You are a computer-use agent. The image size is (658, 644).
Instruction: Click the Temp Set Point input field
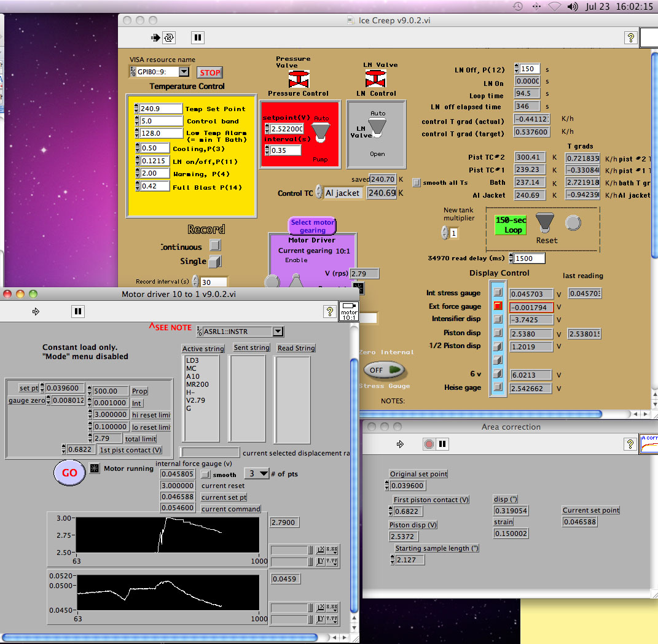click(160, 109)
